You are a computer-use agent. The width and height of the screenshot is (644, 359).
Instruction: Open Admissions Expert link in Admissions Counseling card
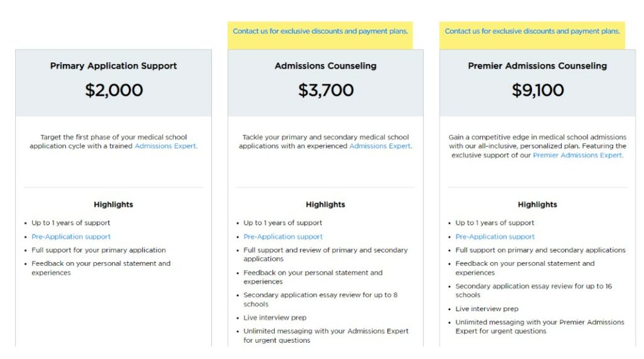pyautogui.click(x=380, y=146)
